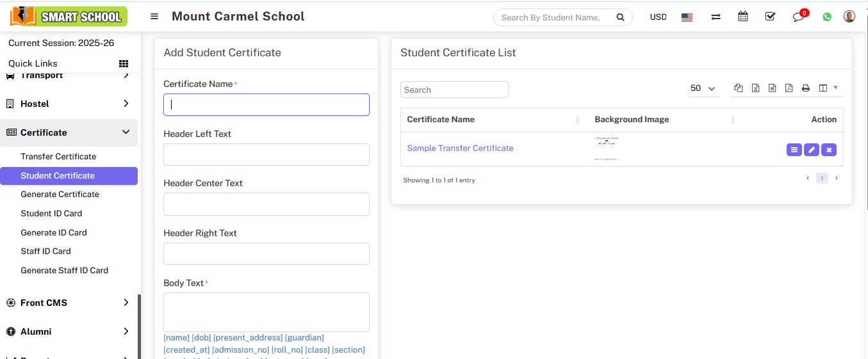868x359 pixels.
Task: Copy the certificate table data
Action: [x=739, y=88]
